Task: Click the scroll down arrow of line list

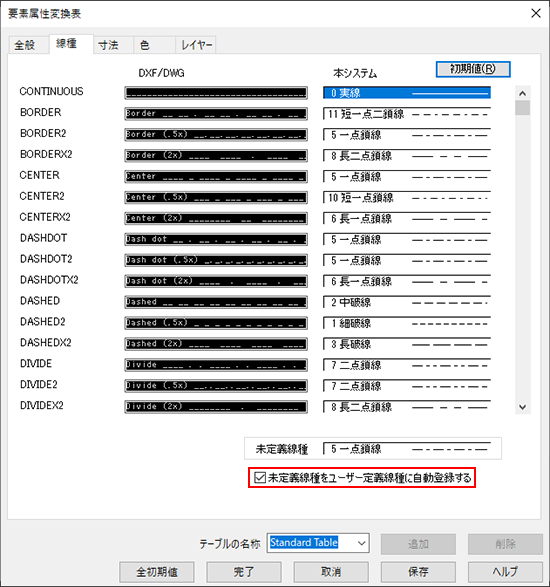Action: [523, 407]
